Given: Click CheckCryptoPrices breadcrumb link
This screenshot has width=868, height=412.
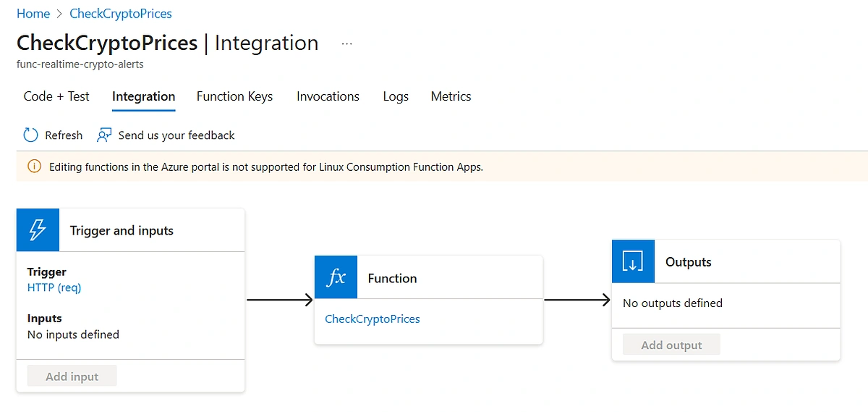Looking at the screenshot, I should [121, 14].
